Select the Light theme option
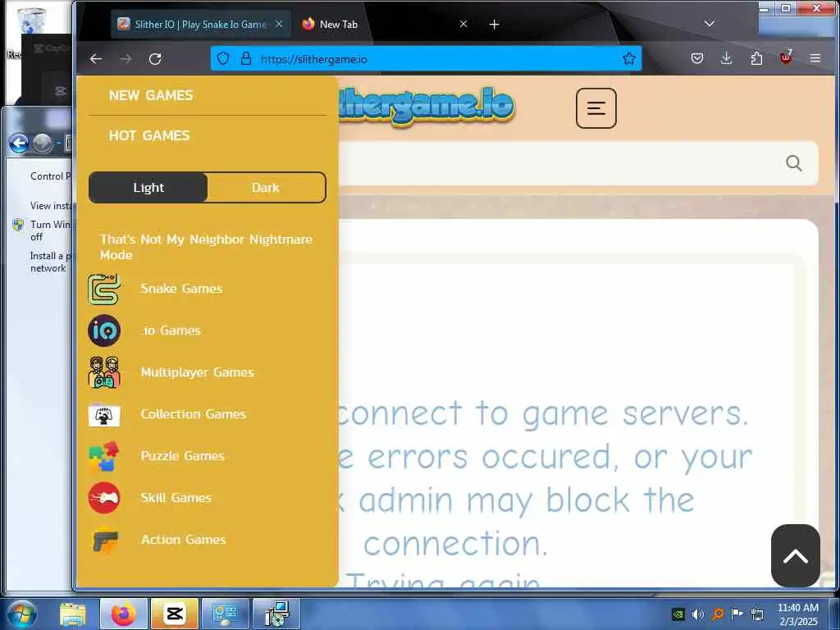The height and width of the screenshot is (630, 840). click(148, 188)
